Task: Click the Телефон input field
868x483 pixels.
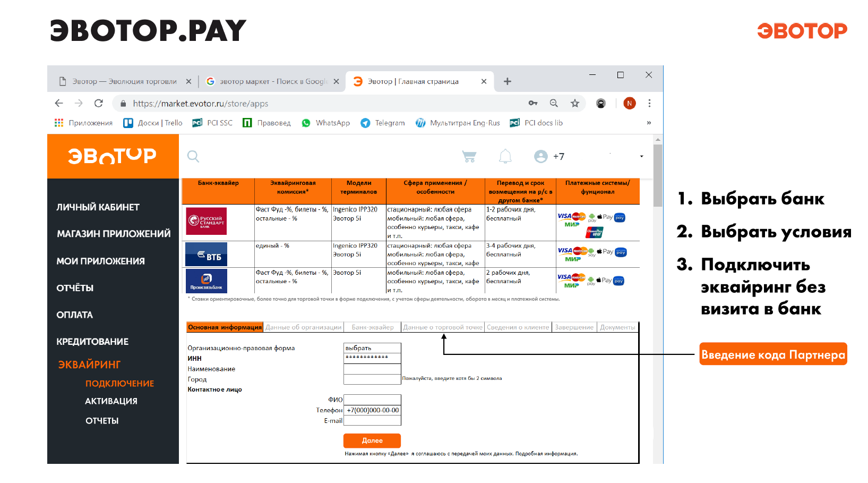Action: point(372,410)
